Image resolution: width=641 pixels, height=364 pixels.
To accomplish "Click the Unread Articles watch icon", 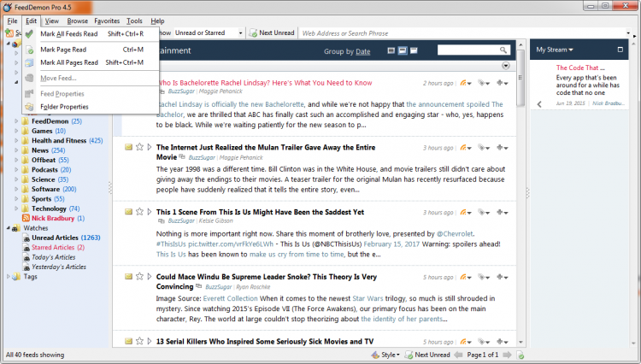I will (26, 238).
